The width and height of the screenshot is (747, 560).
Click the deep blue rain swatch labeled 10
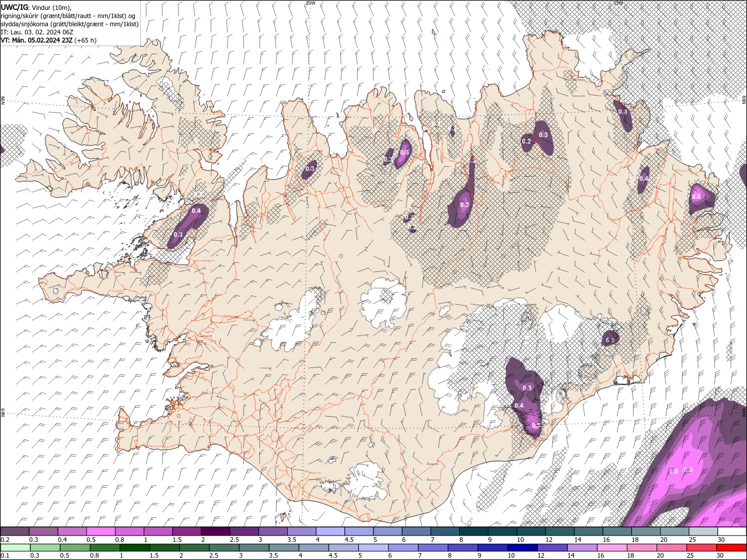[523, 548]
